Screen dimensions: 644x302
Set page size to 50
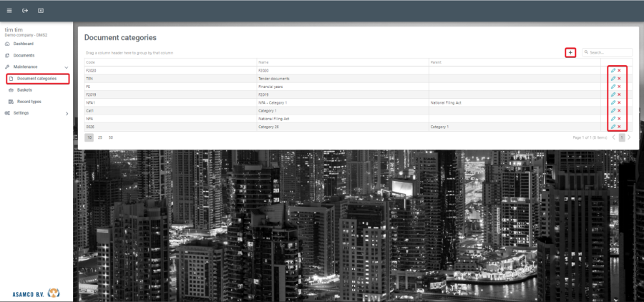click(111, 137)
